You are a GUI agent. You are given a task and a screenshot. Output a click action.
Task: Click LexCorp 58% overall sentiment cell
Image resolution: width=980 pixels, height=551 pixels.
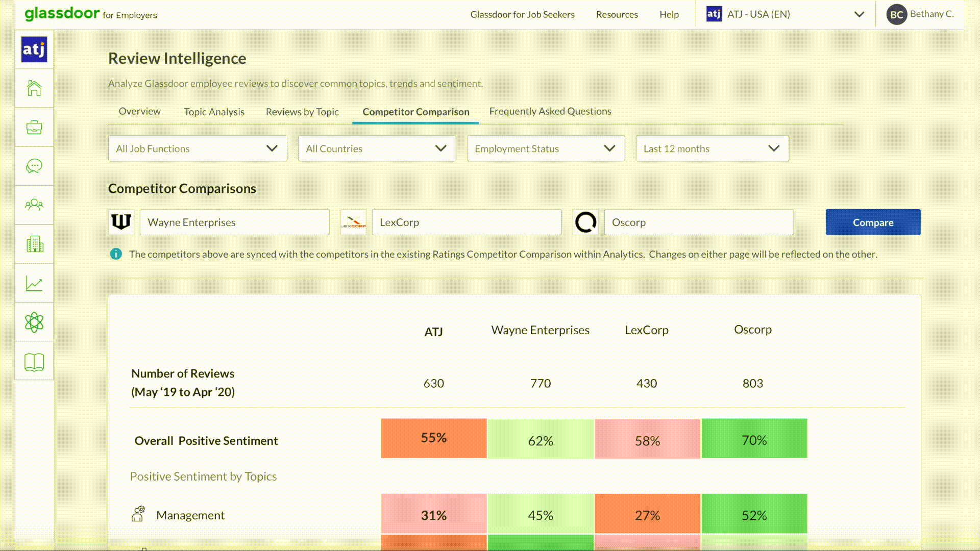pos(647,439)
